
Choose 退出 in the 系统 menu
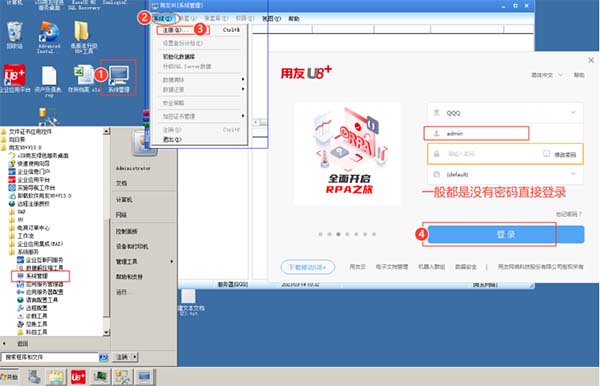pos(172,140)
